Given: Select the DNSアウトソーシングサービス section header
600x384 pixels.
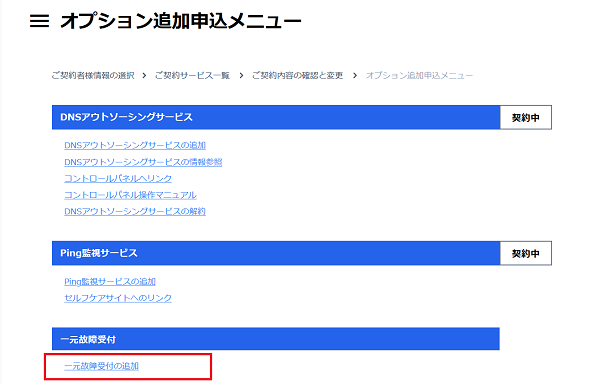Looking at the screenshot, I should pos(276,117).
